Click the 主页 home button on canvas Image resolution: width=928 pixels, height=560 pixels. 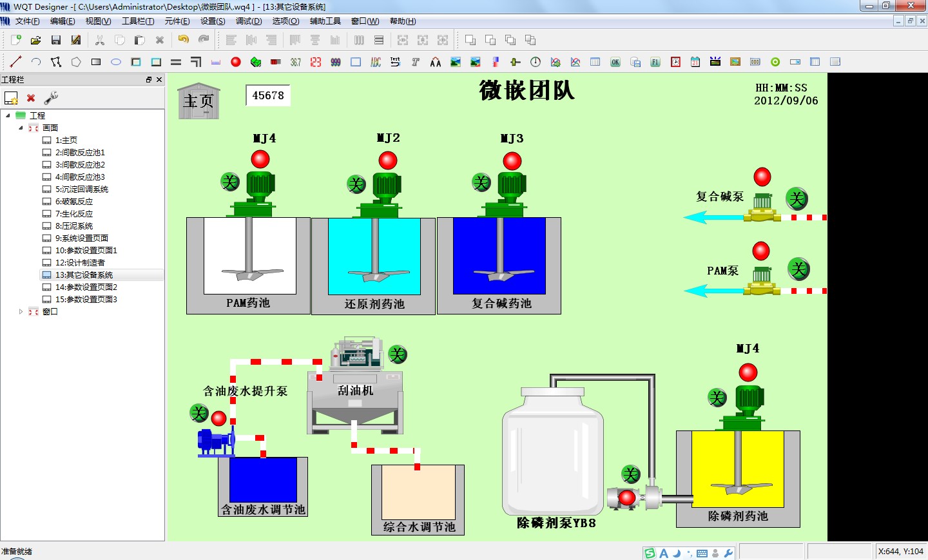pos(198,101)
